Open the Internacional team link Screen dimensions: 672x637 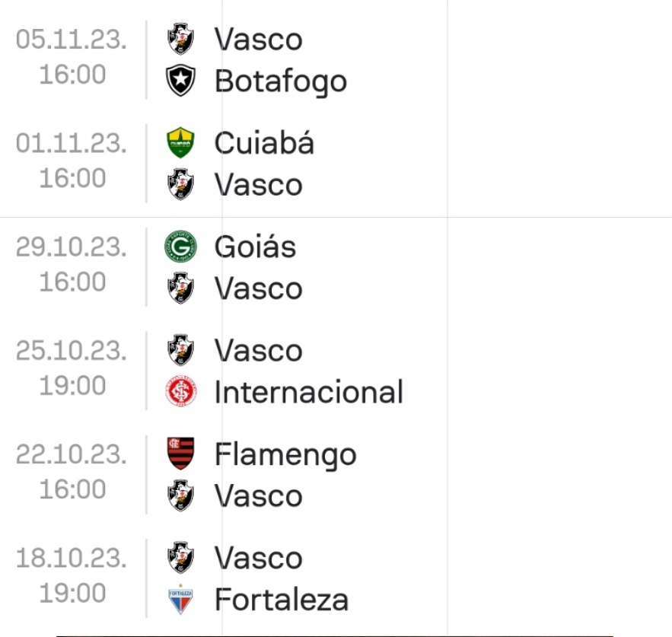[308, 392]
